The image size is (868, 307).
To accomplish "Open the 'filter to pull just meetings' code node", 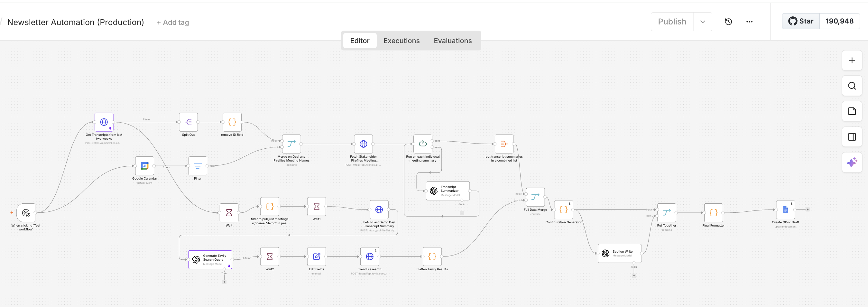I will click(x=270, y=206).
